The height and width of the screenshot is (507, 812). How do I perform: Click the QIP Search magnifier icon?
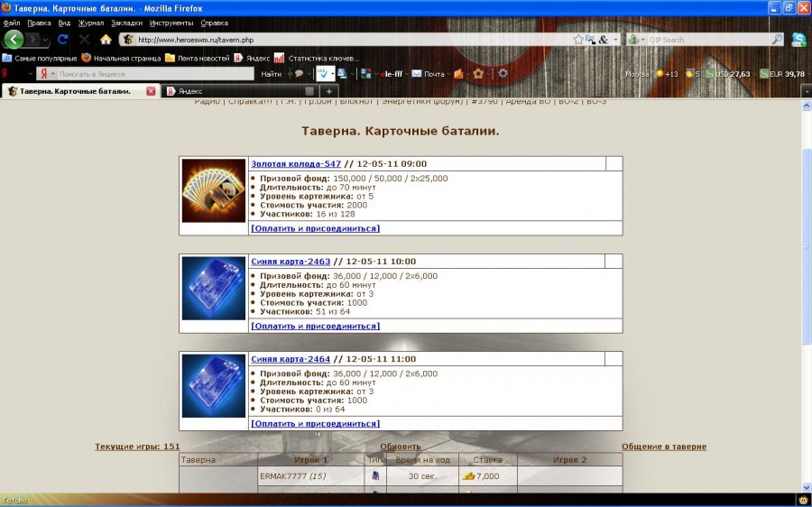(x=777, y=40)
